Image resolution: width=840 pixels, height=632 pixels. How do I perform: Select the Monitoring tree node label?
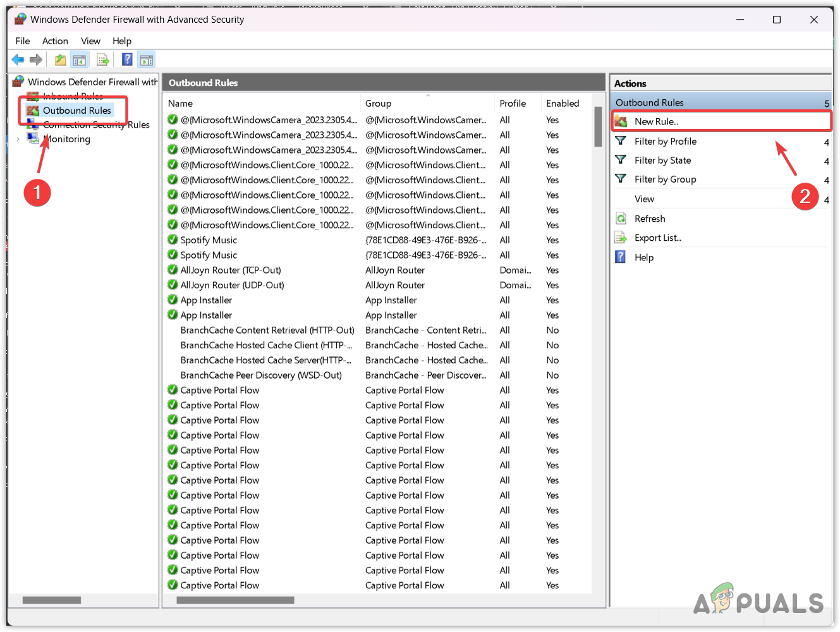pyautogui.click(x=67, y=139)
